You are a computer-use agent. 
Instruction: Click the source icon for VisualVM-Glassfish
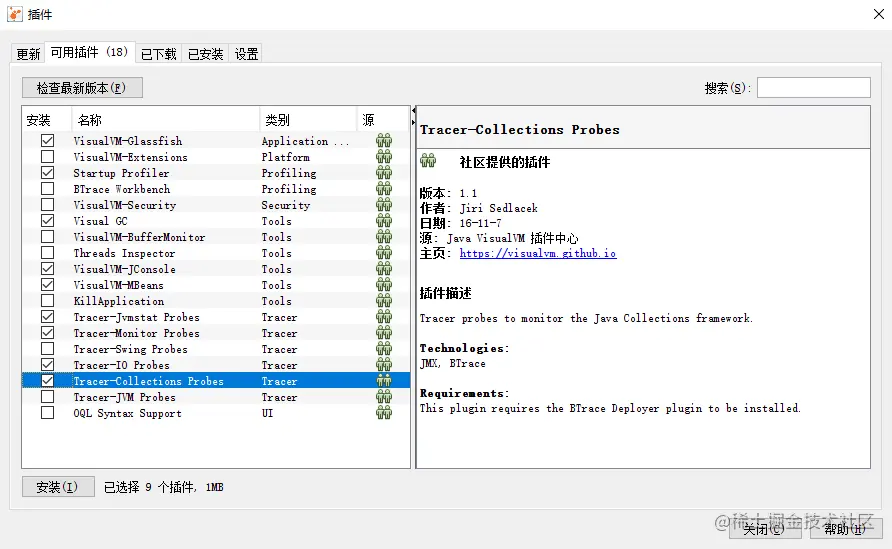pos(384,141)
